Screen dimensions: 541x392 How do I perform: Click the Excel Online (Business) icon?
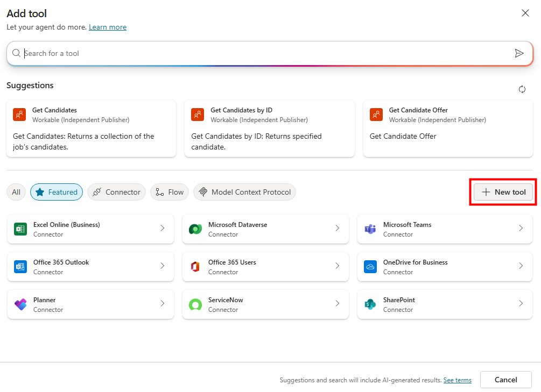point(20,229)
